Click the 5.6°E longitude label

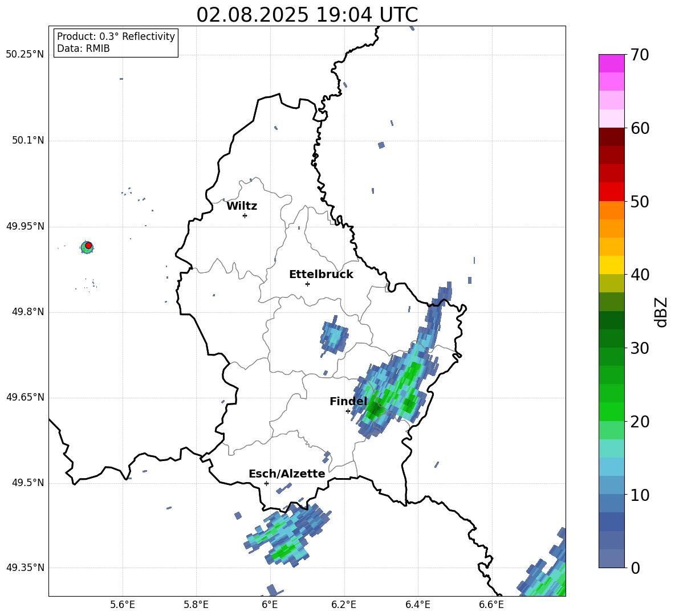[123, 605]
